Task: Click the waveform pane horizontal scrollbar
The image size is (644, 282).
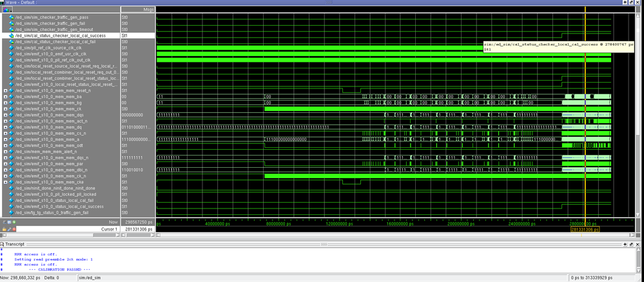Action: pos(395,235)
